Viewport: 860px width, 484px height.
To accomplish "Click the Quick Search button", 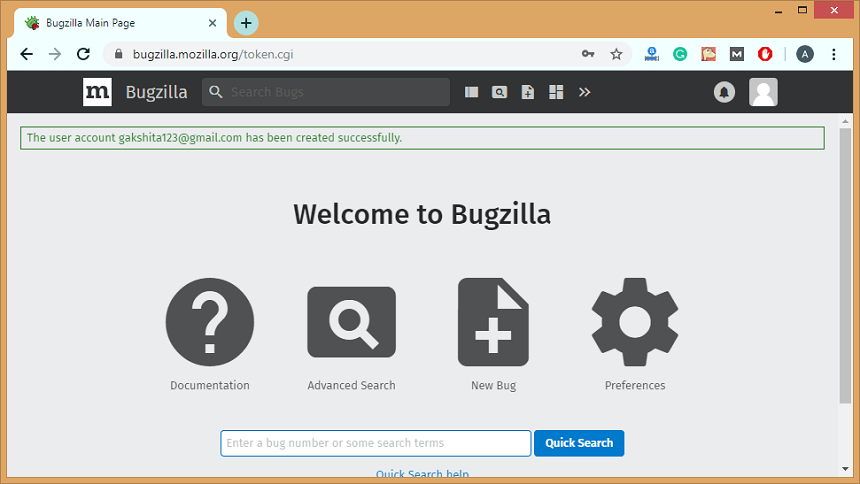I will 579,443.
